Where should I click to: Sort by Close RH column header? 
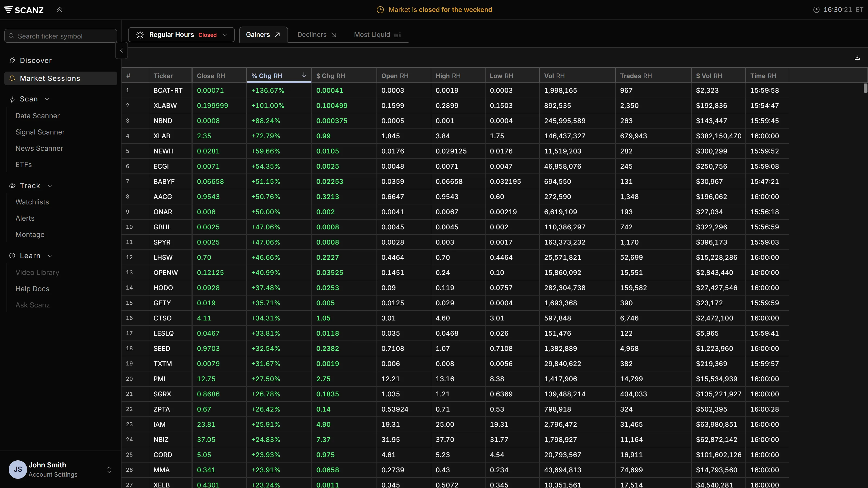point(219,76)
